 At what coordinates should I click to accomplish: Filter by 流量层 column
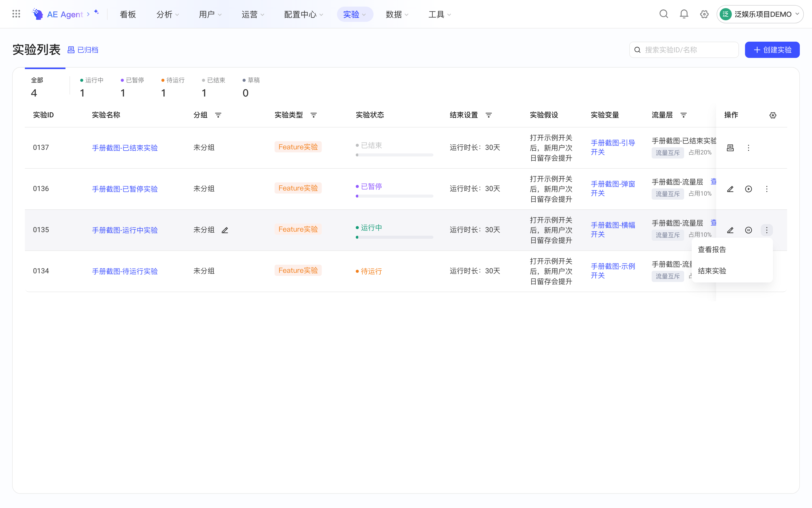(684, 115)
